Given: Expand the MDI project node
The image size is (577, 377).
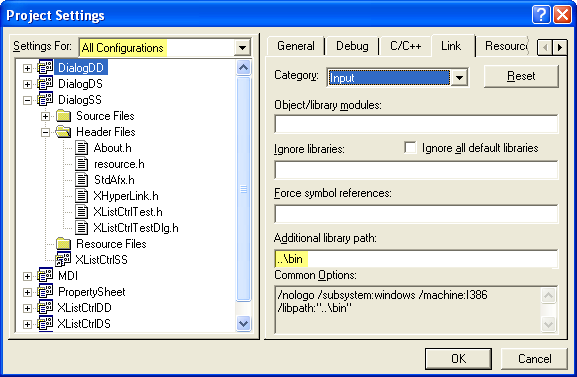Looking at the screenshot, I should point(27,276).
